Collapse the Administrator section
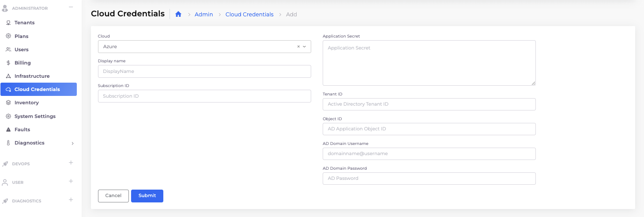The height and width of the screenshot is (217, 644). [x=71, y=8]
